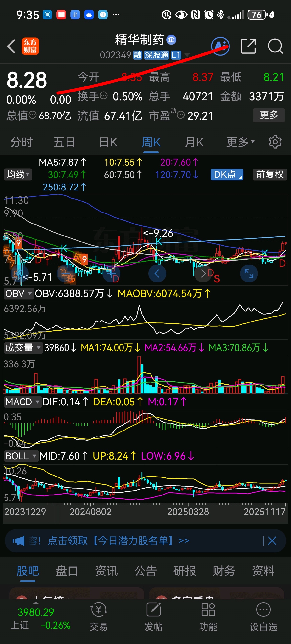Screen dimensions: 291x644
Task: Switch to 月K chart tab
Action: 194,142
